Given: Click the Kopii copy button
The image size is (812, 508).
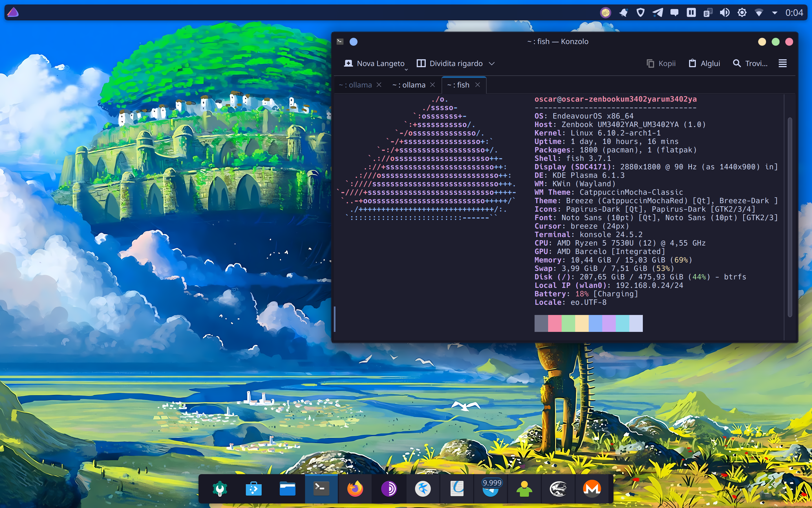Looking at the screenshot, I should [661, 63].
